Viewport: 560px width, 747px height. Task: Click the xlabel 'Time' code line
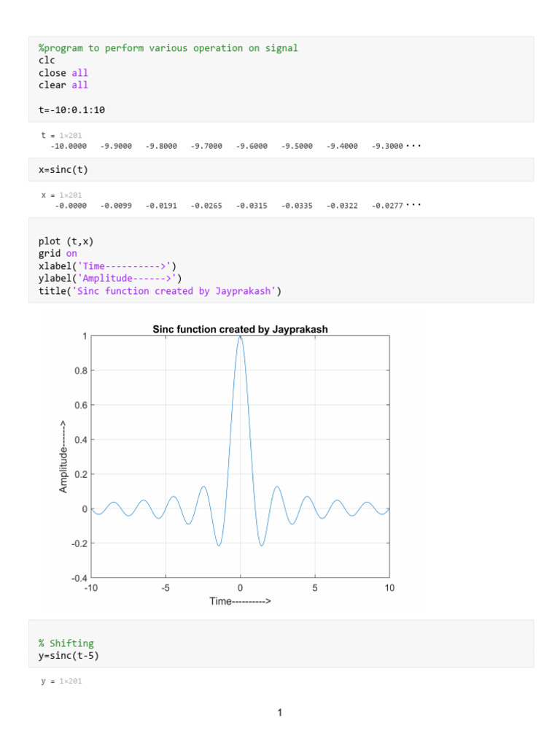[108, 266]
